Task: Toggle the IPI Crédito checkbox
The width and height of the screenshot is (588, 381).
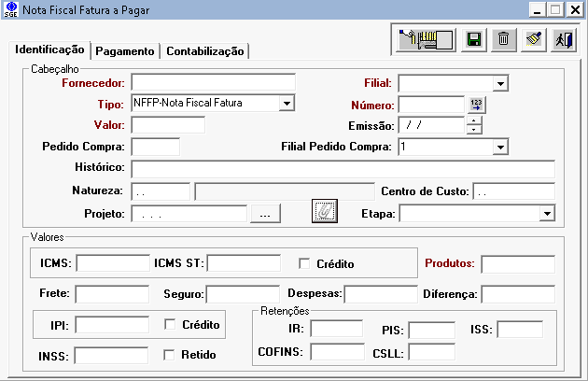Action: (170, 325)
